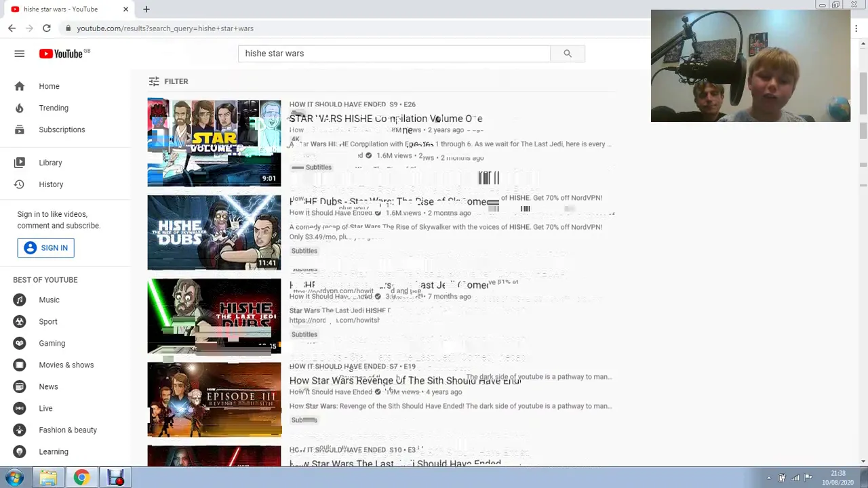Image resolution: width=868 pixels, height=488 pixels.
Task: Click the Sport category icon
Action: (19, 321)
